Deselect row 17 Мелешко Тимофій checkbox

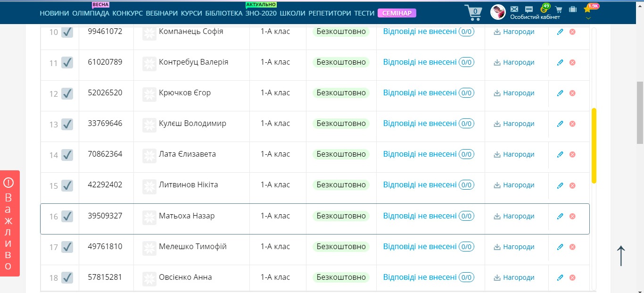[x=67, y=247]
